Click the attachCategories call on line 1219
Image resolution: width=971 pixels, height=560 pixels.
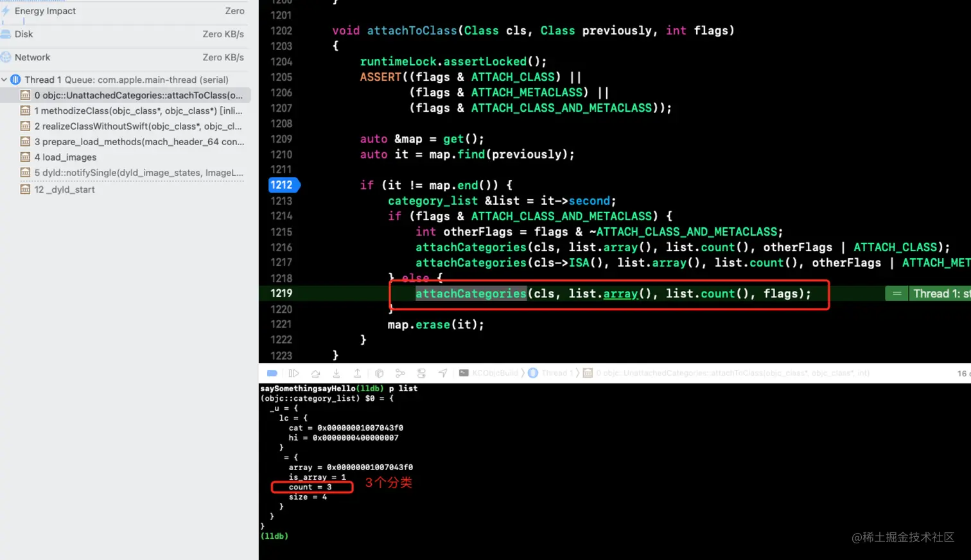pos(471,293)
